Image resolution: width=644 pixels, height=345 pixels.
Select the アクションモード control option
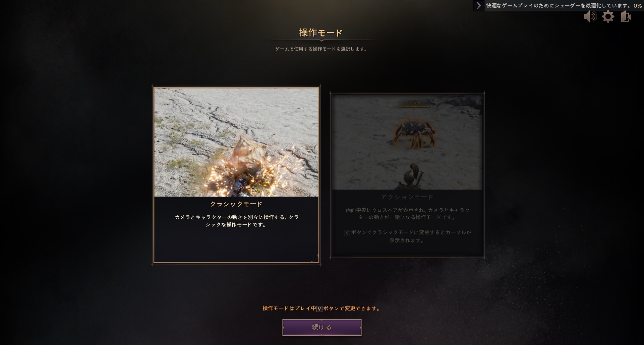coord(407,175)
